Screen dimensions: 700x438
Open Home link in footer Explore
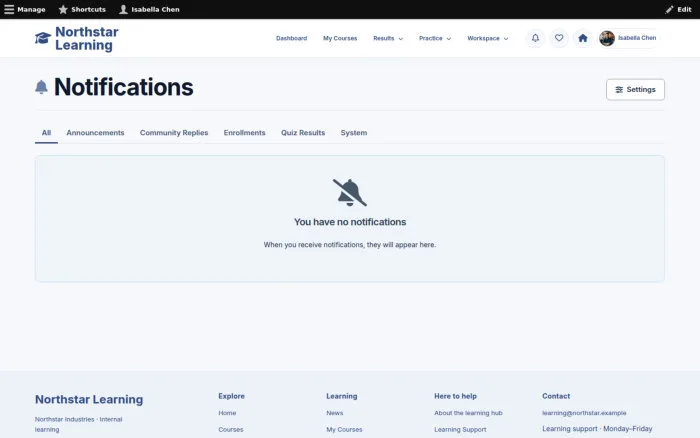(x=227, y=413)
